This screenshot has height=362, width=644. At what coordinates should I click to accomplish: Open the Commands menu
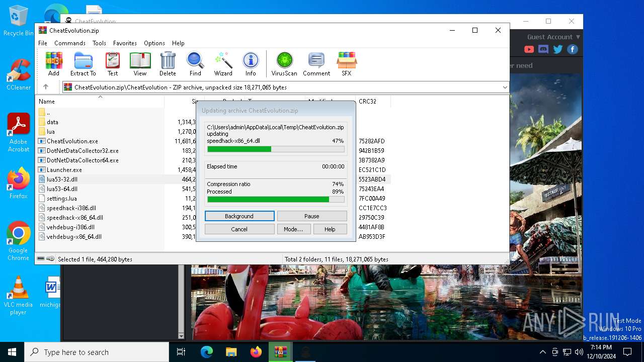pyautogui.click(x=70, y=43)
